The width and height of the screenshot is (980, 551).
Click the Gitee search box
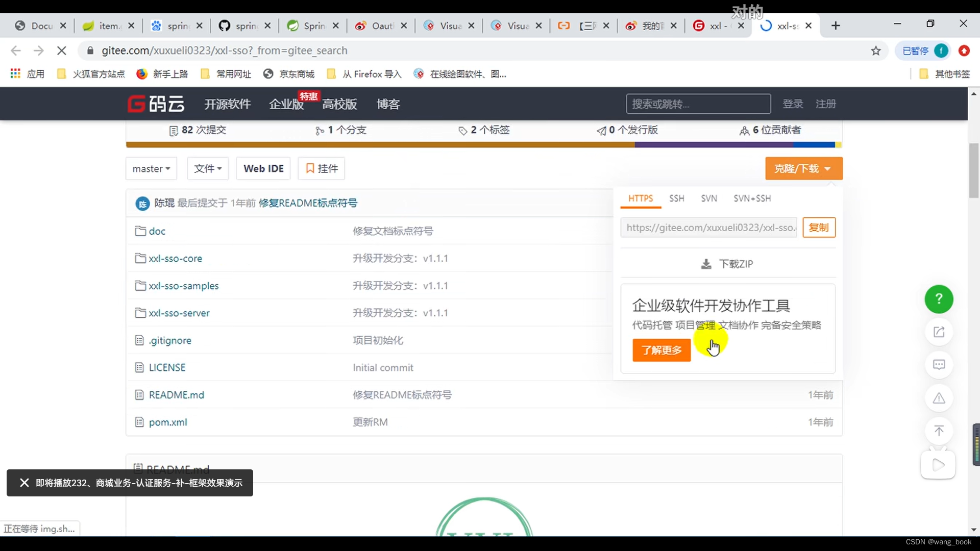pos(698,104)
